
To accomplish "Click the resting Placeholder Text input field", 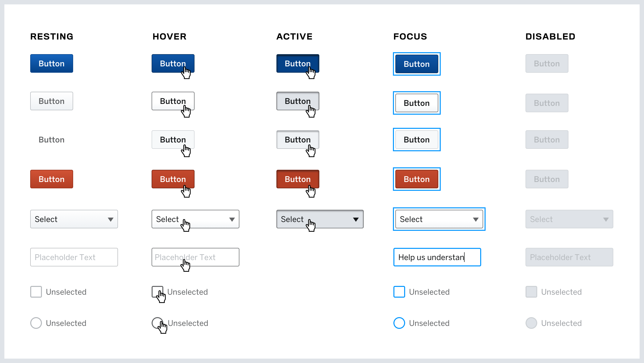I will click(74, 257).
